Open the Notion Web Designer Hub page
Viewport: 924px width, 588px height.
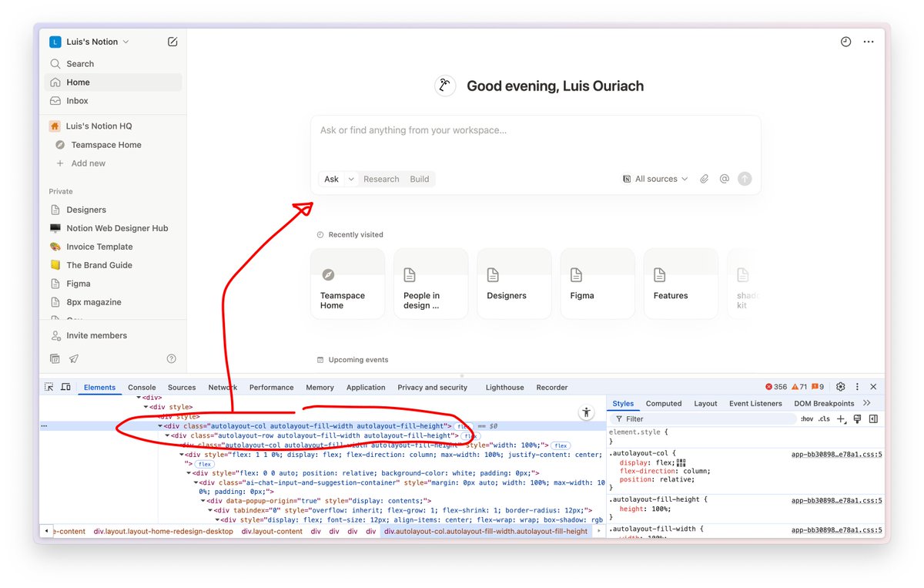tap(112, 228)
